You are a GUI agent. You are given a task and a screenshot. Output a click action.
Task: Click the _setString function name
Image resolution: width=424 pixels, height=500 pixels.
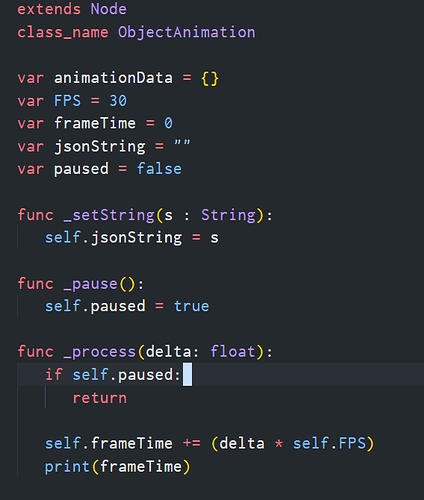tap(109, 215)
